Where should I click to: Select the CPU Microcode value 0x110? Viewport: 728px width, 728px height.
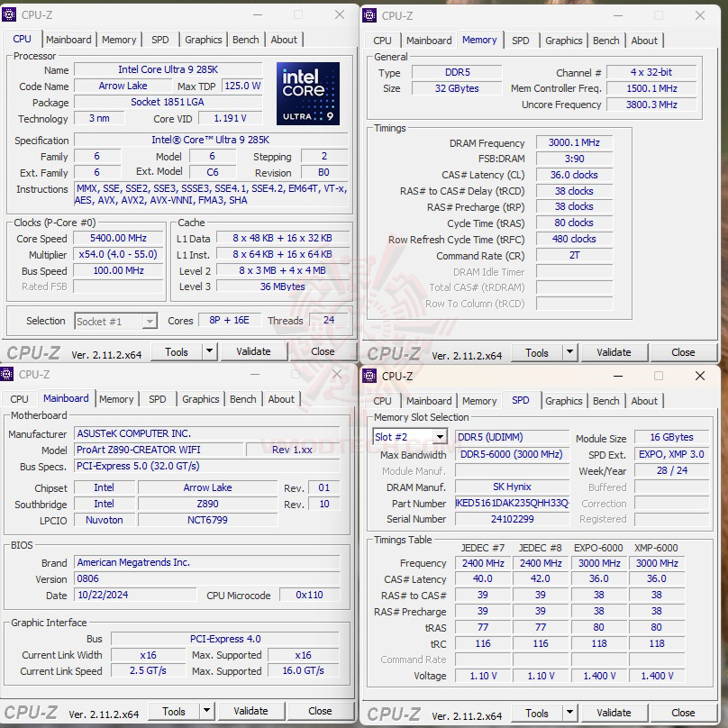pyautogui.click(x=309, y=595)
